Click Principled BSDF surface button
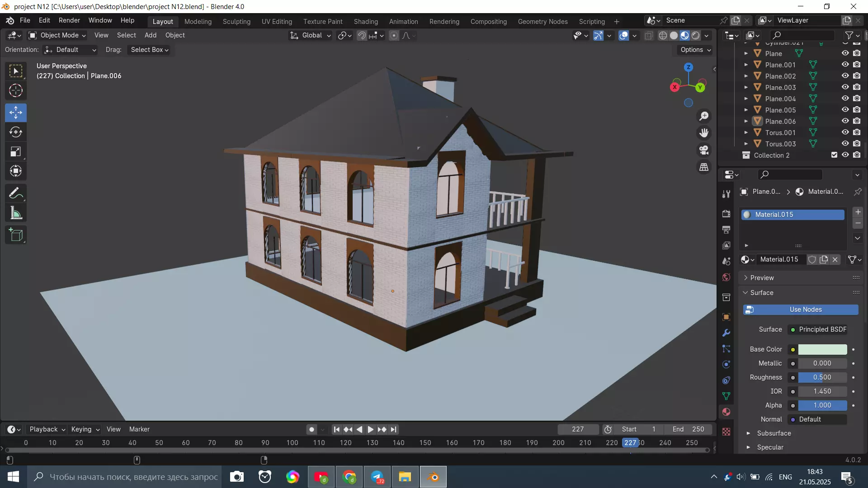Screen dimensions: 868x488 (818, 329)
